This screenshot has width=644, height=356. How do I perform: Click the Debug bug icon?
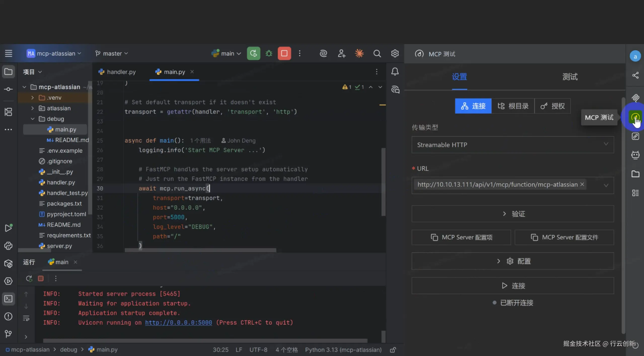coord(269,53)
